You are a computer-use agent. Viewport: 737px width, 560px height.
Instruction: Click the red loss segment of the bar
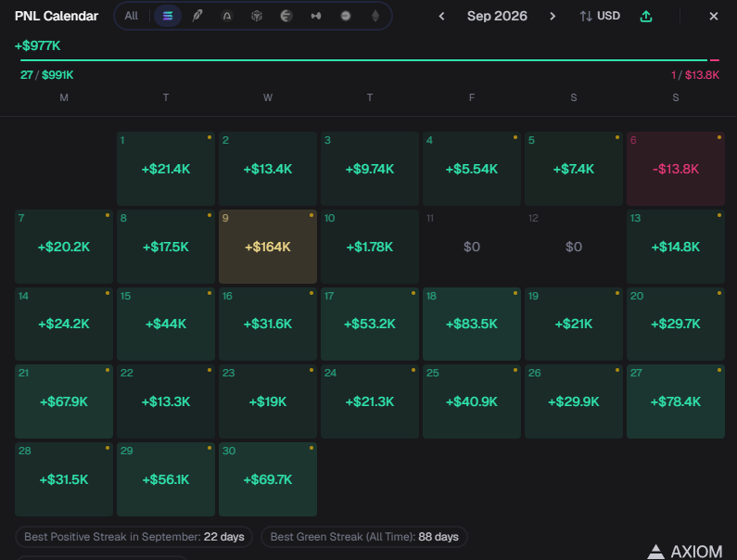tap(715, 60)
